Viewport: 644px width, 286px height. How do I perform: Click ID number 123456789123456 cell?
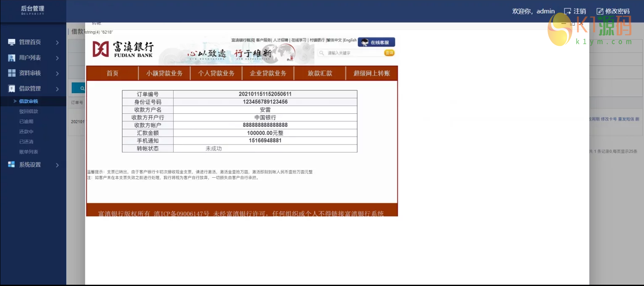(x=265, y=102)
